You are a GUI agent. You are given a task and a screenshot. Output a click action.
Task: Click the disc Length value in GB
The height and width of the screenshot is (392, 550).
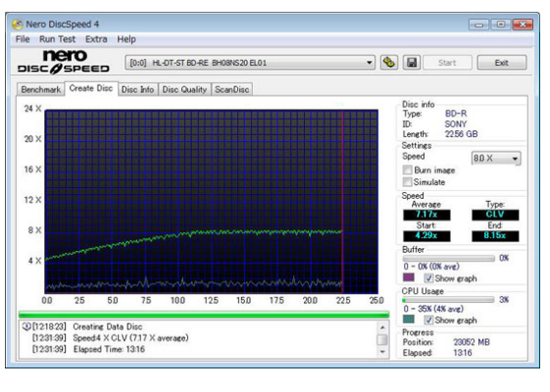pyautogui.click(x=461, y=134)
